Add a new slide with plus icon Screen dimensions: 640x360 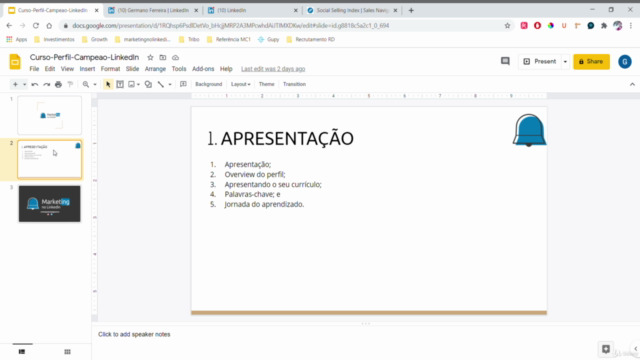tap(15, 84)
